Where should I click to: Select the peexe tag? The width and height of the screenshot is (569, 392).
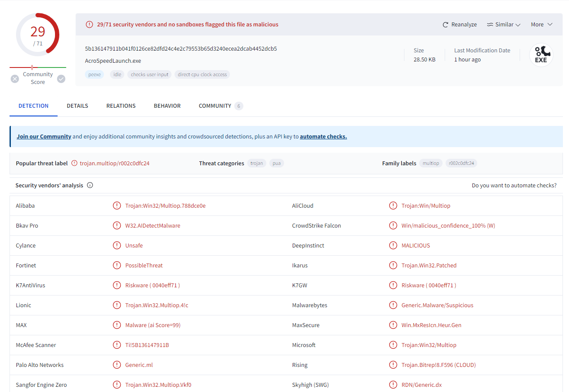(x=94, y=74)
